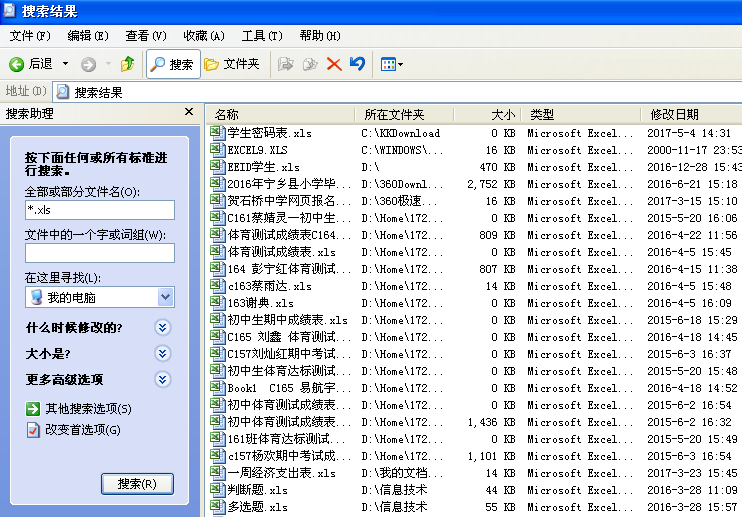Select the Excel icon of 2016年宁乡县小学毕...
The width and height of the screenshot is (742, 517).
[217, 184]
